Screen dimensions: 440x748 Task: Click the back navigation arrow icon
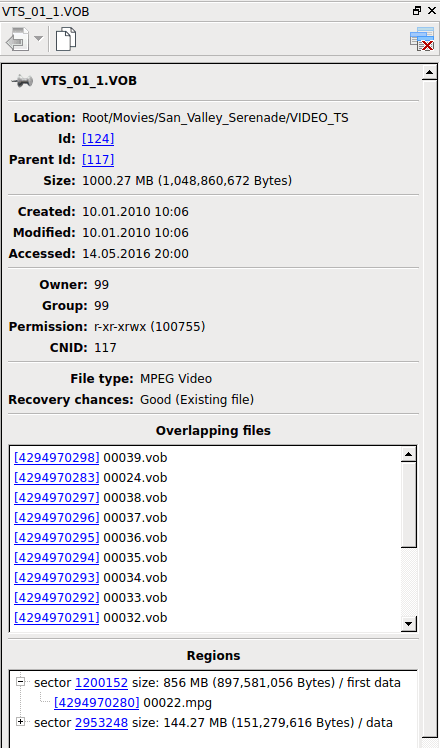click(18, 39)
